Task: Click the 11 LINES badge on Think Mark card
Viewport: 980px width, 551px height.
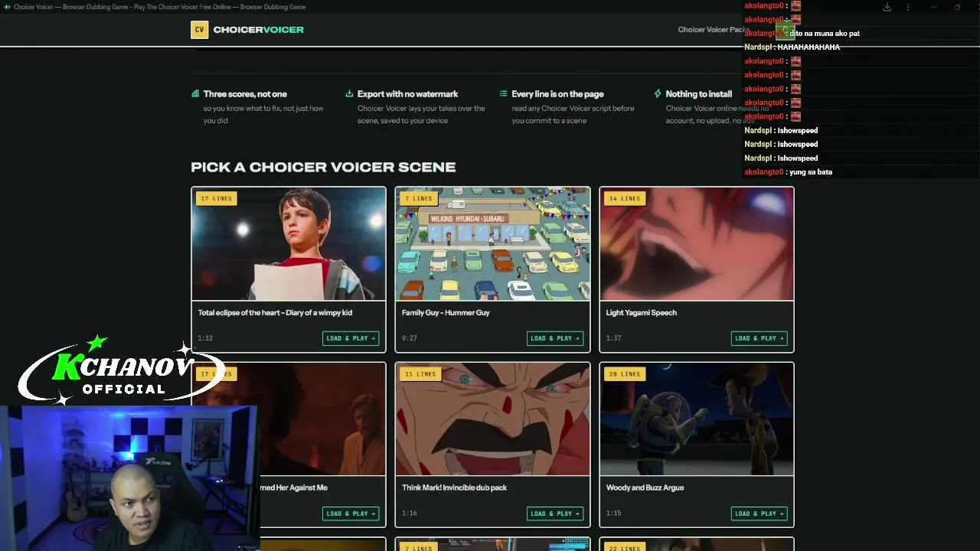Action: [420, 373]
